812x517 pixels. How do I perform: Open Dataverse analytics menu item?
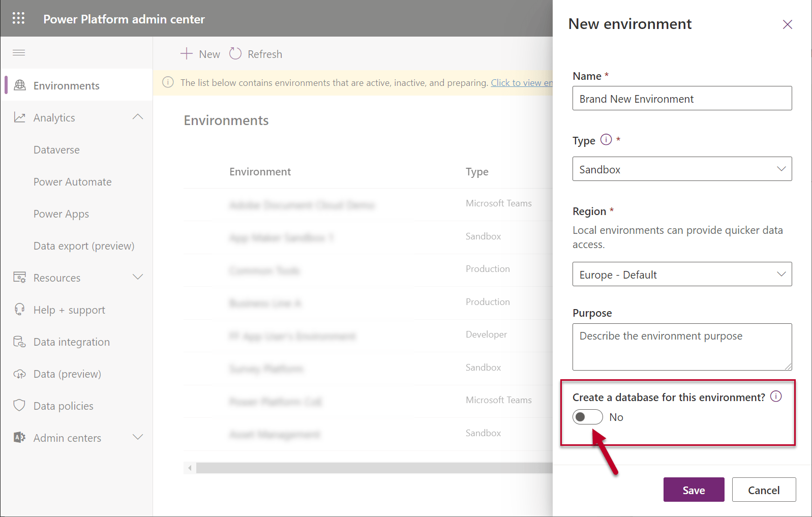[x=56, y=150]
